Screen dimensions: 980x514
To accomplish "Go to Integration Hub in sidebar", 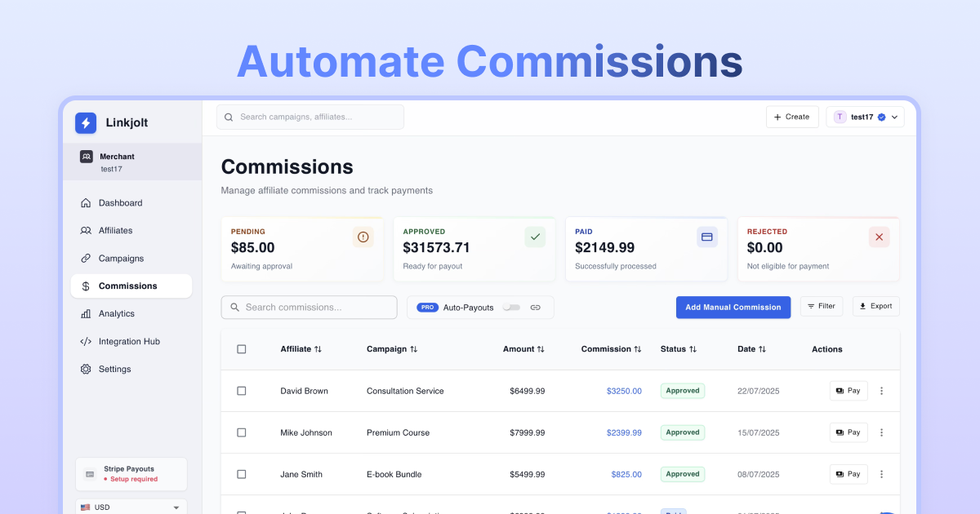I will [129, 342].
